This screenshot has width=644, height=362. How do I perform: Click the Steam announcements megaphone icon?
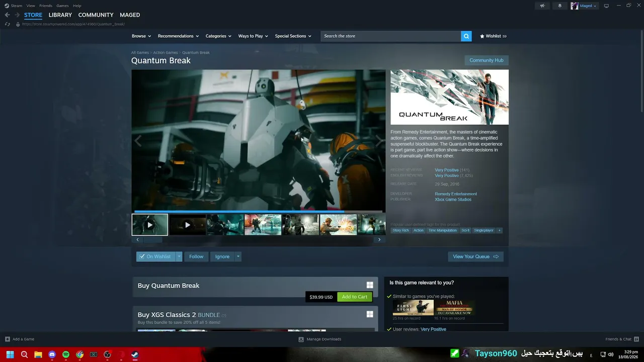coord(542,6)
